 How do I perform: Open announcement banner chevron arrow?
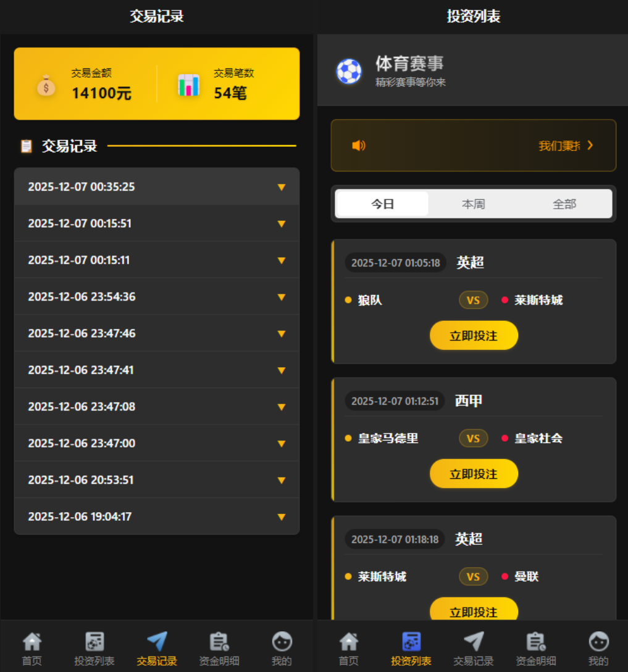[590, 146]
